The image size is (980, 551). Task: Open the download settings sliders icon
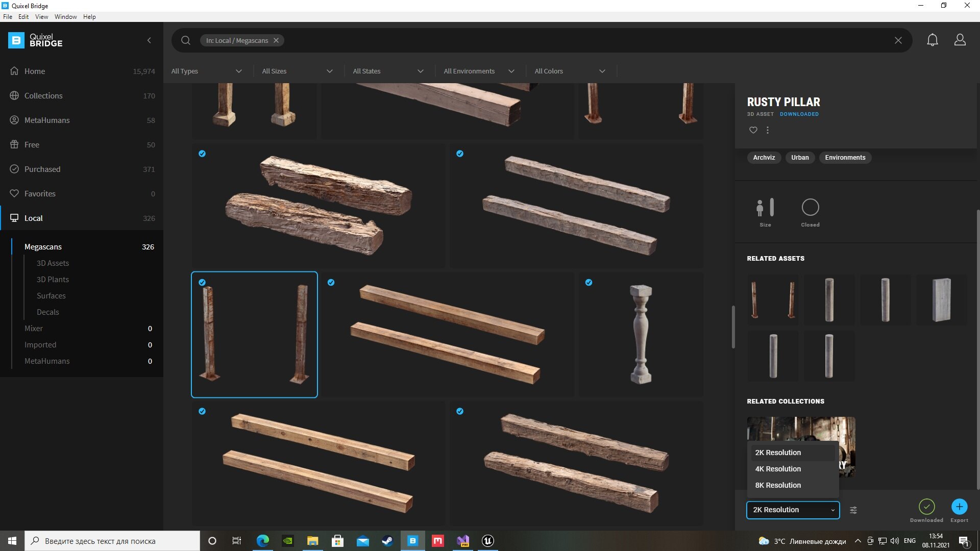(853, 510)
